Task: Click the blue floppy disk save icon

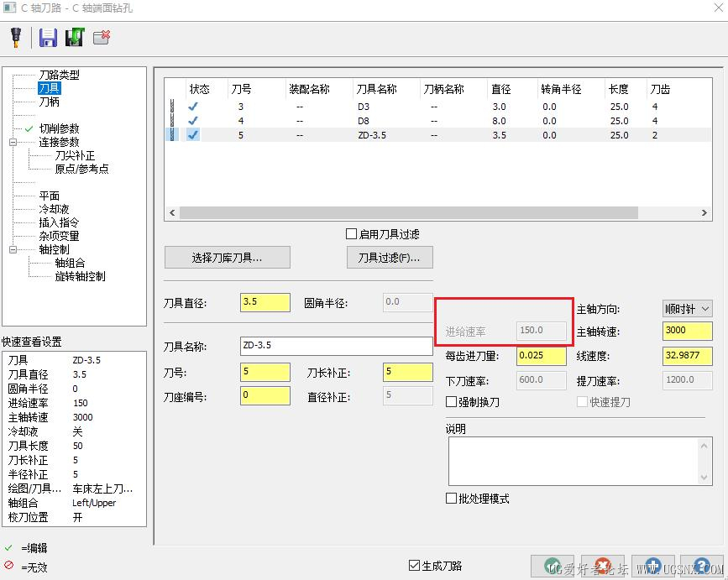Action: click(x=48, y=38)
